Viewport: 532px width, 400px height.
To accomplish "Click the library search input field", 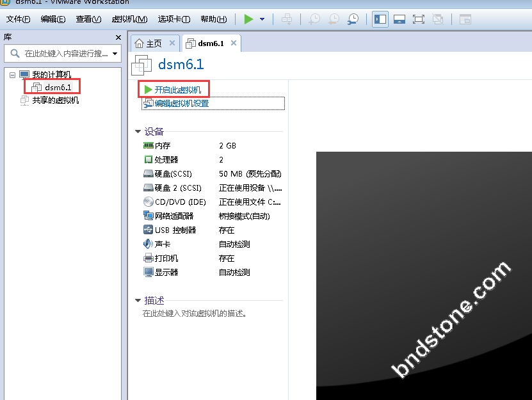I will coord(63,54).
